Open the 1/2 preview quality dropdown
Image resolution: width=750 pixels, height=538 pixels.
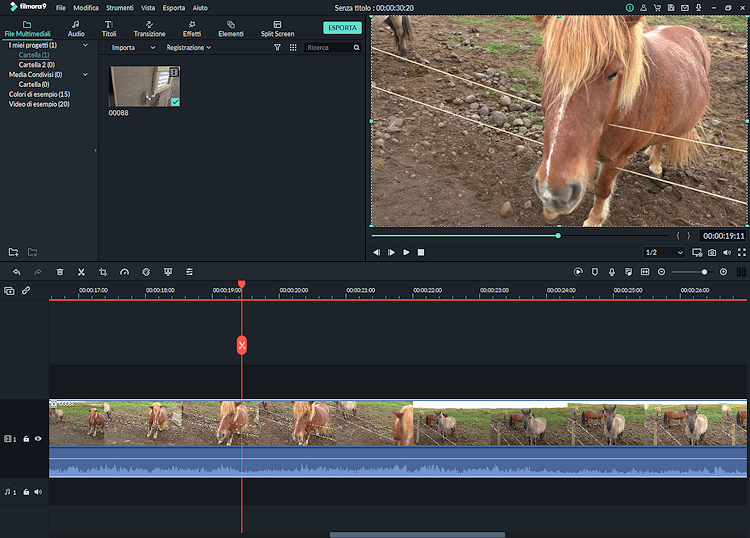click(664, 253)
